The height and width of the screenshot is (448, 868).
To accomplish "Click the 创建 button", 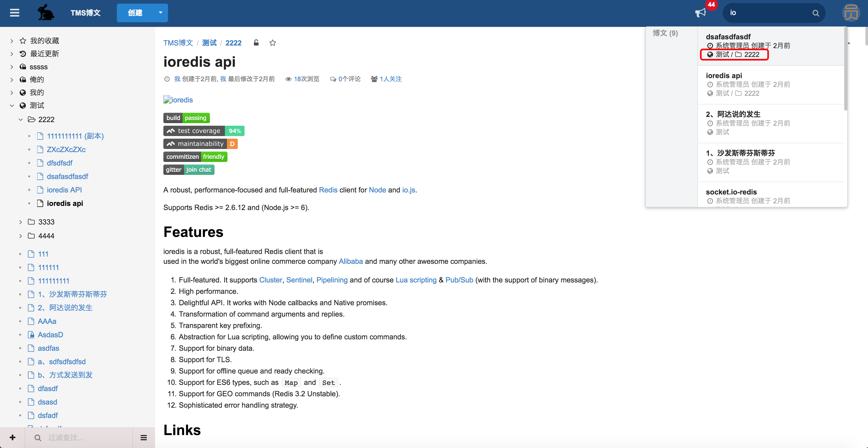I will click(135, 13).
